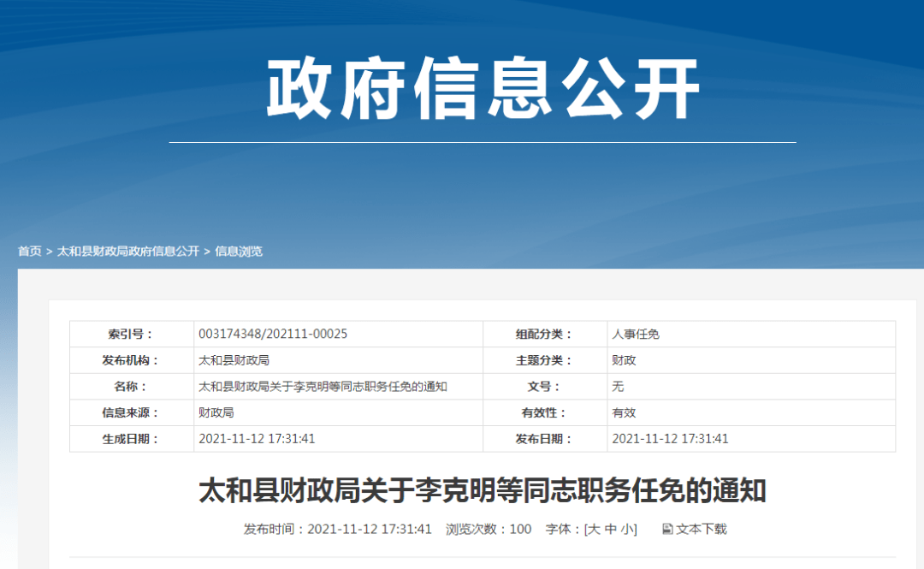Image resolution: width=924 pixels, height=569 pixels.
Task: Click the 发布日期 value in the table
Action: click(x=670, y=439)
